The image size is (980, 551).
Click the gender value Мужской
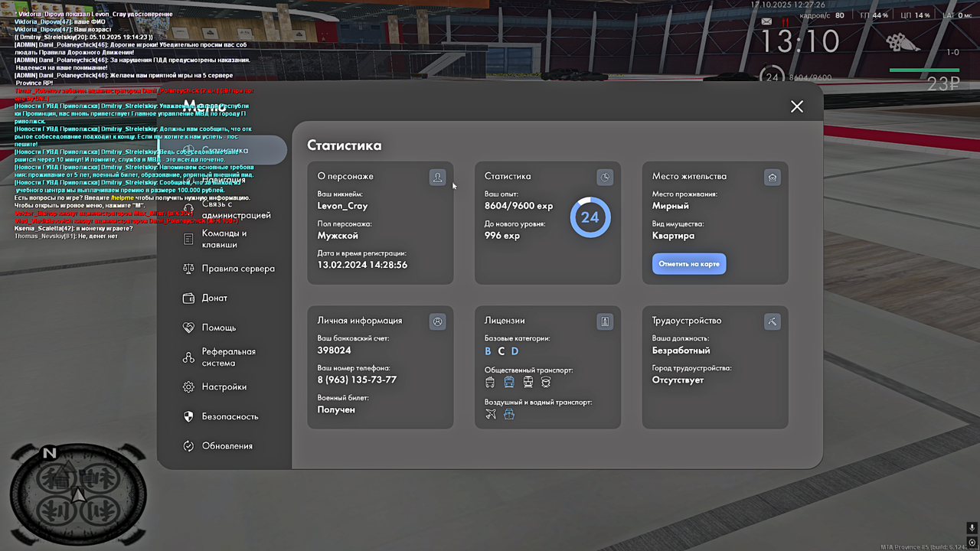(338, 236)
